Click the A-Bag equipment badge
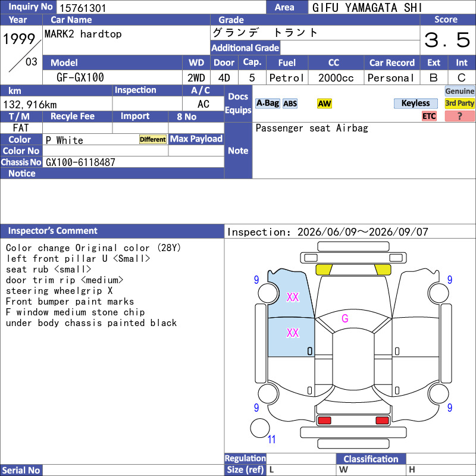The height and width of the screenshot is (476, 476). pos(267,104)
